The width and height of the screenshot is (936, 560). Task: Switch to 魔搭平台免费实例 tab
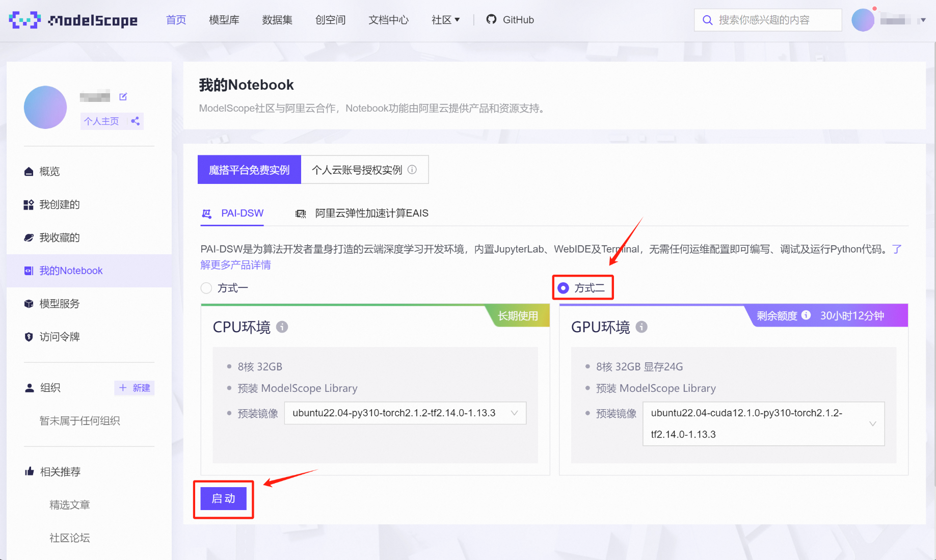coord(249,170)
